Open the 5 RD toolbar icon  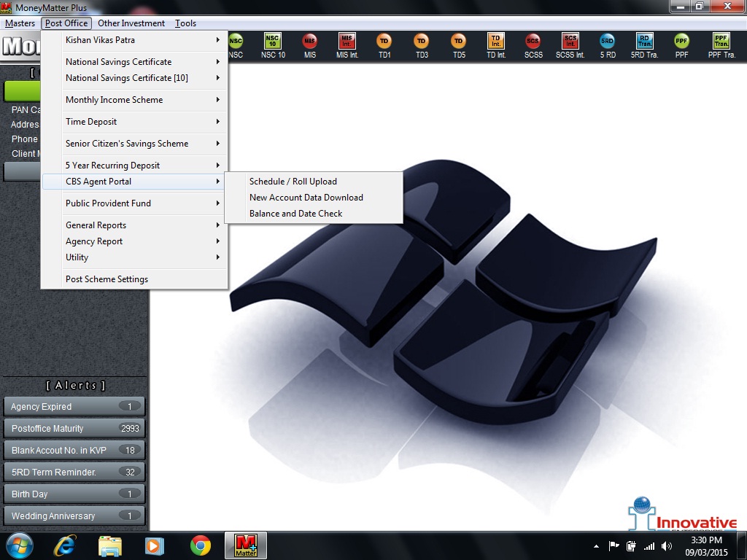click(x=608, y=45)
